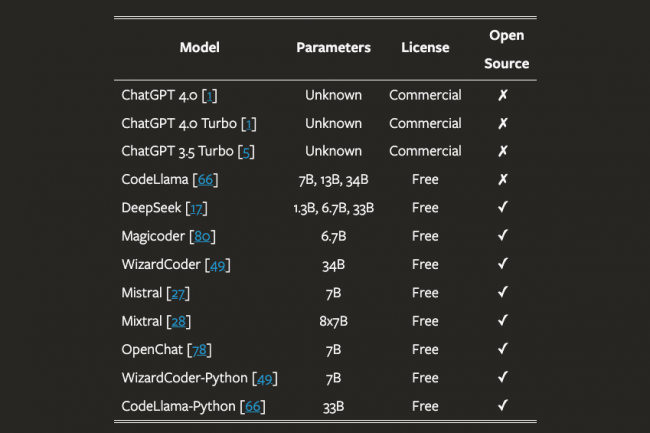This screenshot has width=650, height=433.
Task: Open citation 5 beside ChatGPT 3.5 Turbo
Action: pyautogui.click(x=248, y=151)
